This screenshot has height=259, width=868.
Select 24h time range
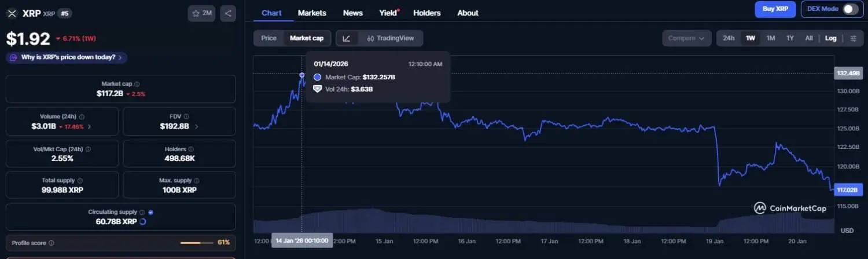tap(729, 38)
